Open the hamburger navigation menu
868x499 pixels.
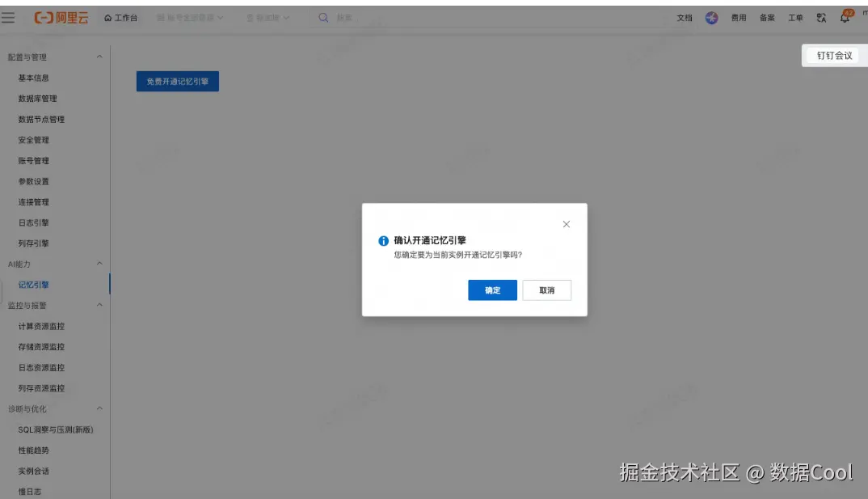pyautogui.click(x=10, y=17)
